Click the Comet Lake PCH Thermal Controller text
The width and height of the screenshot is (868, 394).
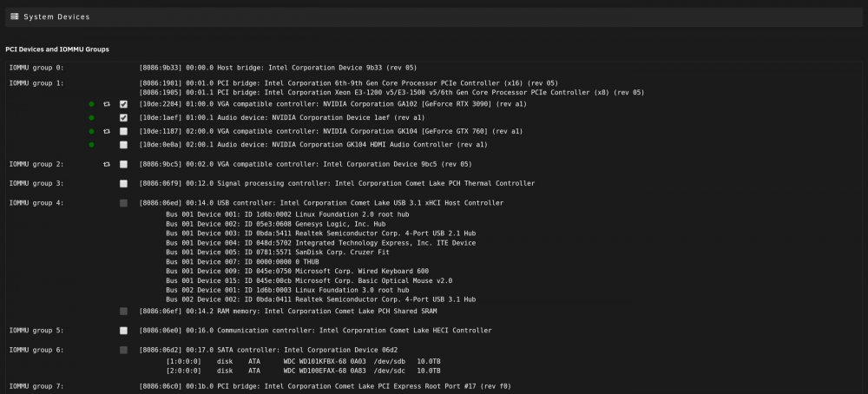tap(337, 183)
